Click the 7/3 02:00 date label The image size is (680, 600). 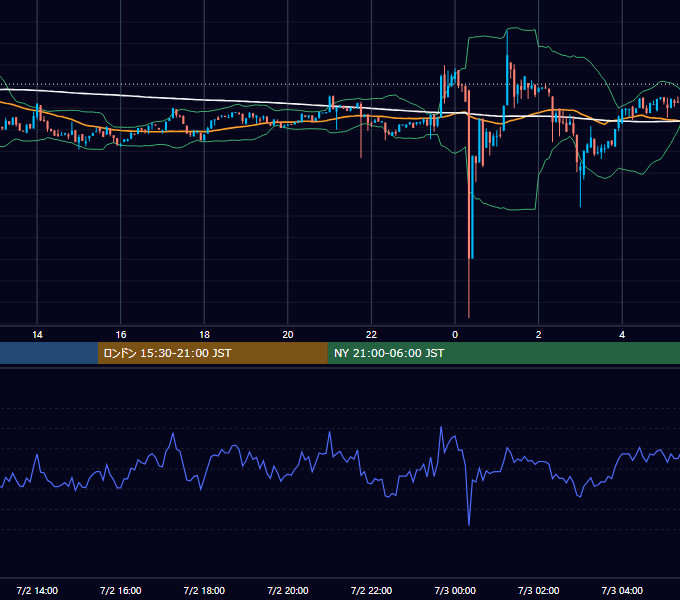tap(539, 590)
